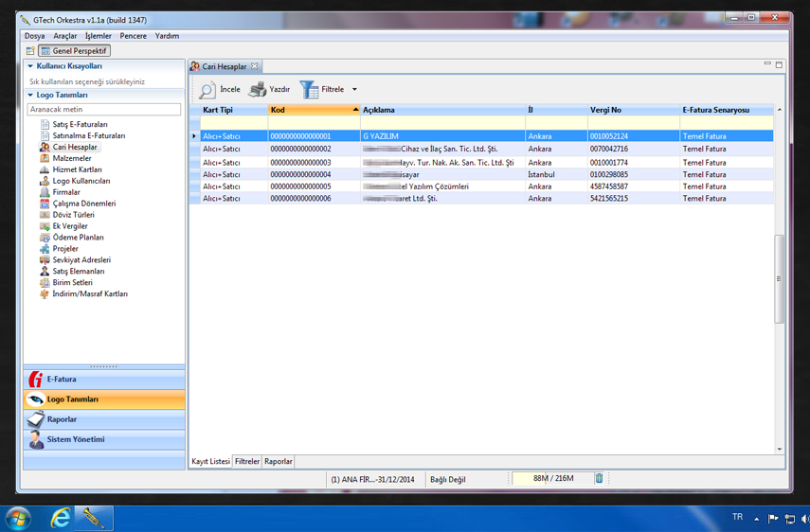Click the İncele magnifier icon
Image resolution: width=810 pixels, height=532 pixels.
(207, 90)
